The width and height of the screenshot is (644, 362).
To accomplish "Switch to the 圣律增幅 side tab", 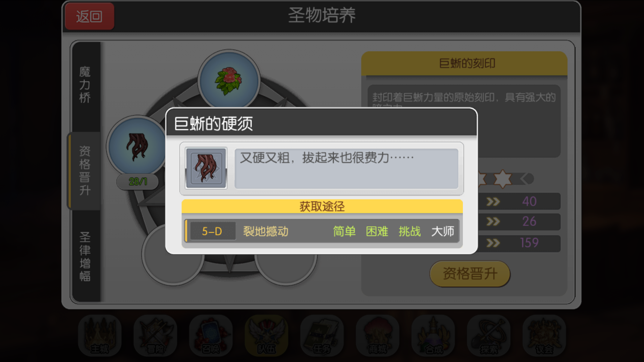I will point(85,256).
